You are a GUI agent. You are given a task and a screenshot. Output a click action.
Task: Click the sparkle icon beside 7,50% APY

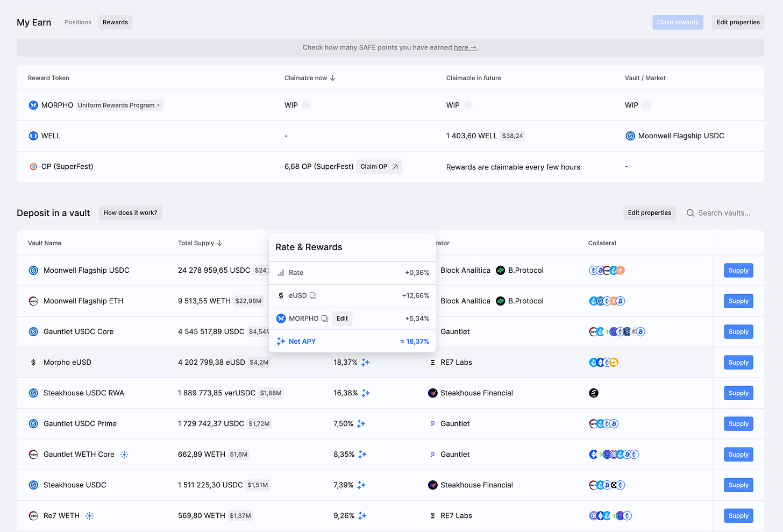(361, 424)
